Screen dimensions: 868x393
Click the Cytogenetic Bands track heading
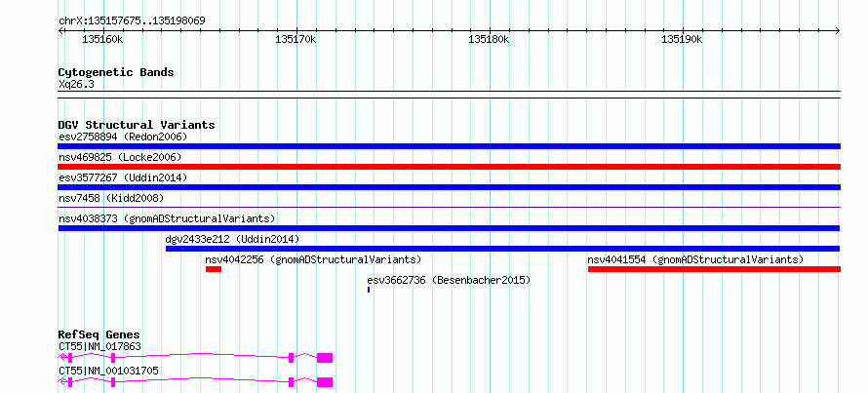tap(116, 72)
